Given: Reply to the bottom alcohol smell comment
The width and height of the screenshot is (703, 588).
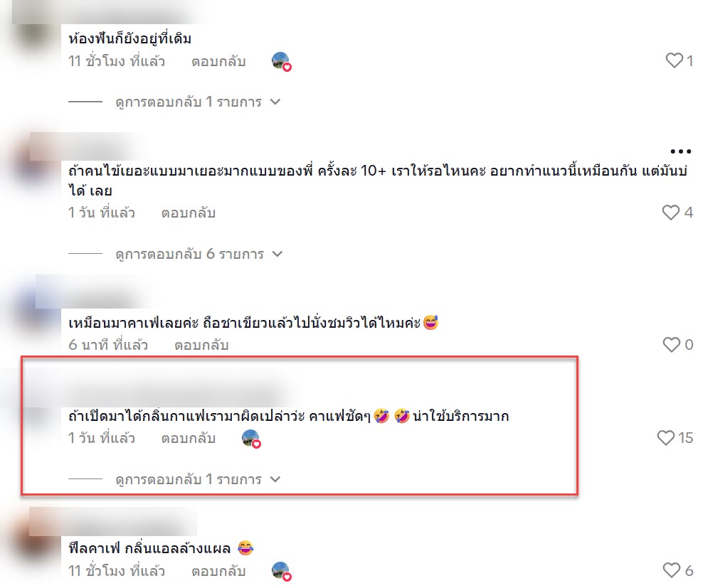Looking at the screenshot, I should [218, 571].
